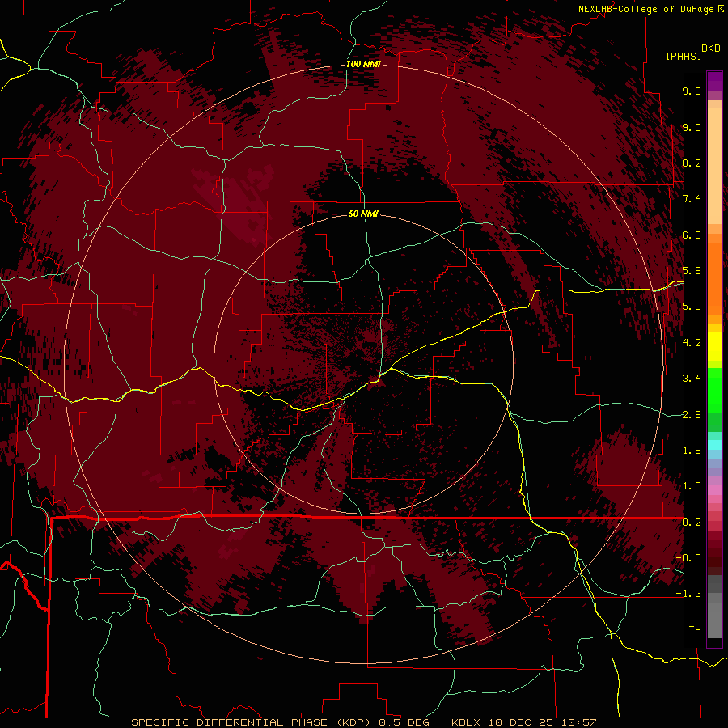Click the 50 NMI range ring label
This screenshot has height=728, width=728.
coord(363,214)
